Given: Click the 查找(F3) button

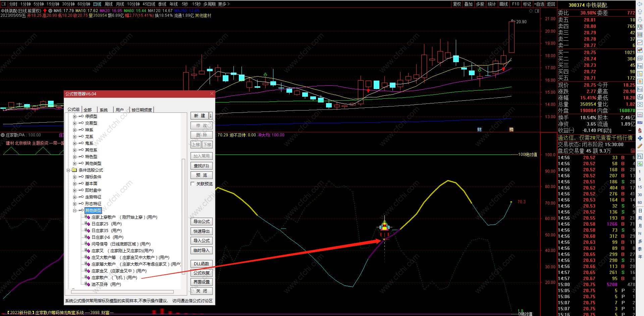Looking at the screenshot, I should pyautogui.click(x=201, y=166).
